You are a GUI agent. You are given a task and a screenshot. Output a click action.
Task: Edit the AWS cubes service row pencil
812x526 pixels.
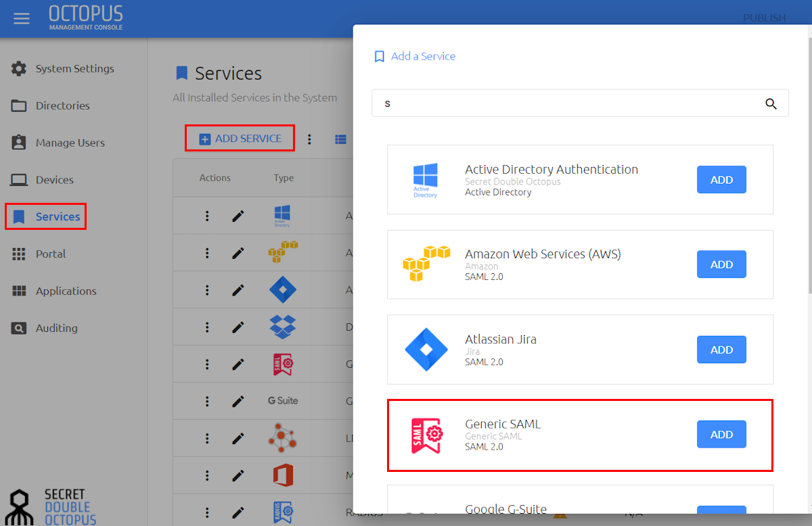[x=238, y=253]
